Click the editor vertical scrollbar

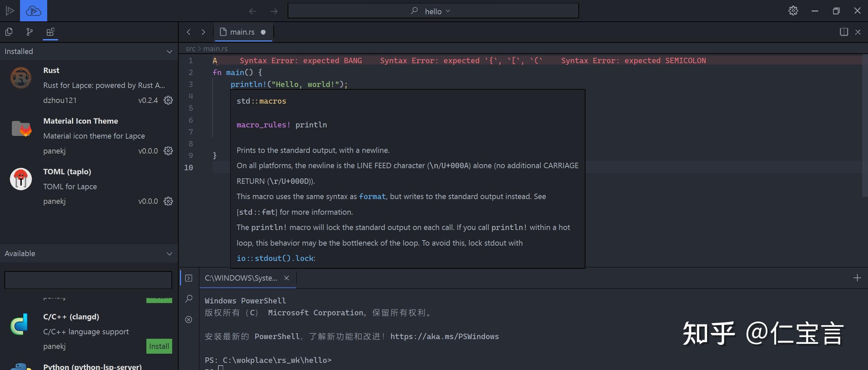(x=865, y=126)
